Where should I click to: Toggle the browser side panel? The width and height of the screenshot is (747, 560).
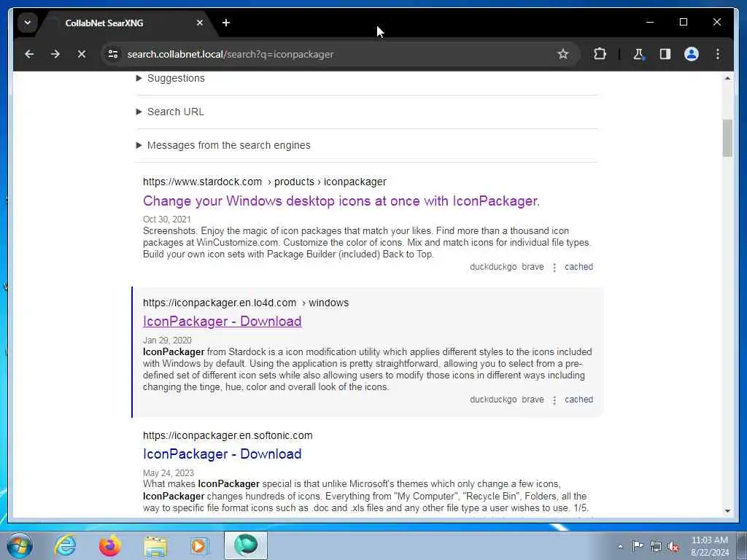(x=665, y=54)
